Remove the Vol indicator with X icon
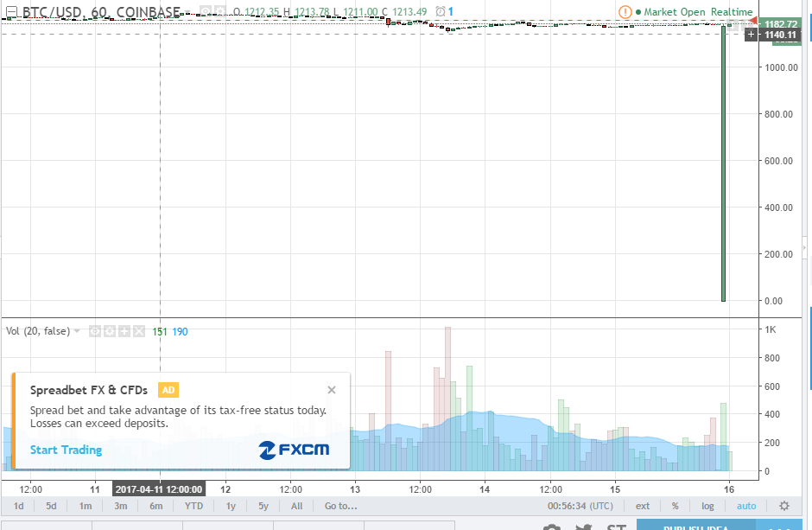The width and height of the screenshot is (812, 530). pos(139,331)
